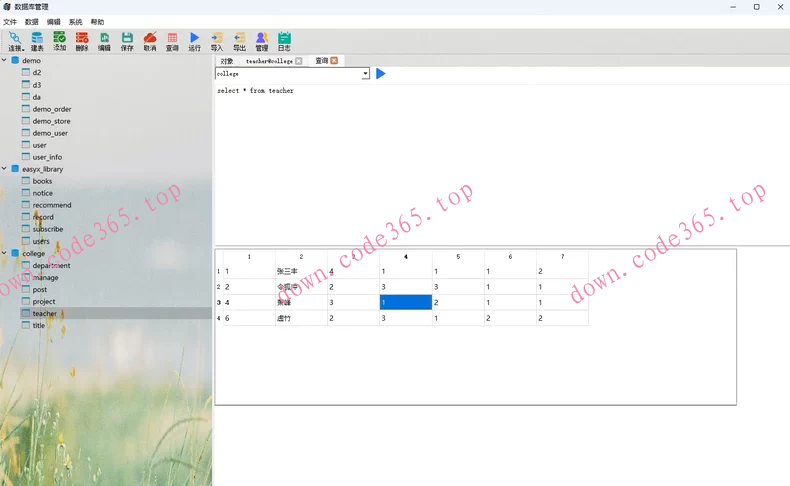Click the result column header 4
The height and width of the screenshot is (486, 790).
[x=406, y=257]
